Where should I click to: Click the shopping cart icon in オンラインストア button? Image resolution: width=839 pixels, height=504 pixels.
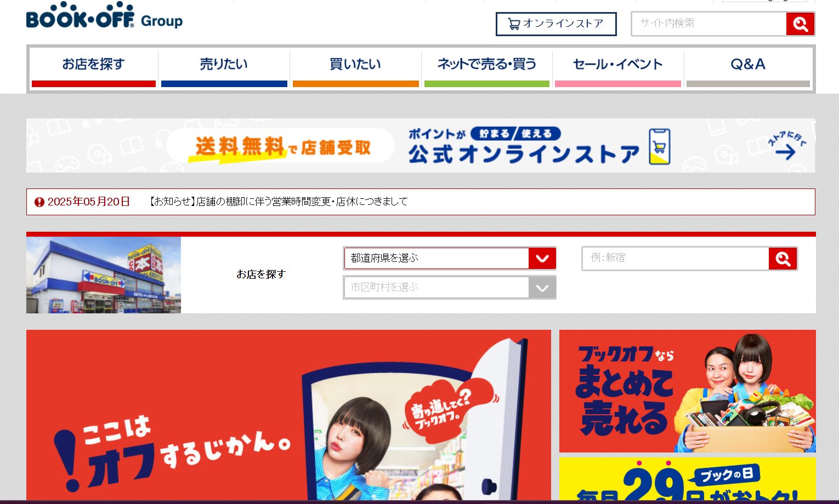(x=514, y=24)
